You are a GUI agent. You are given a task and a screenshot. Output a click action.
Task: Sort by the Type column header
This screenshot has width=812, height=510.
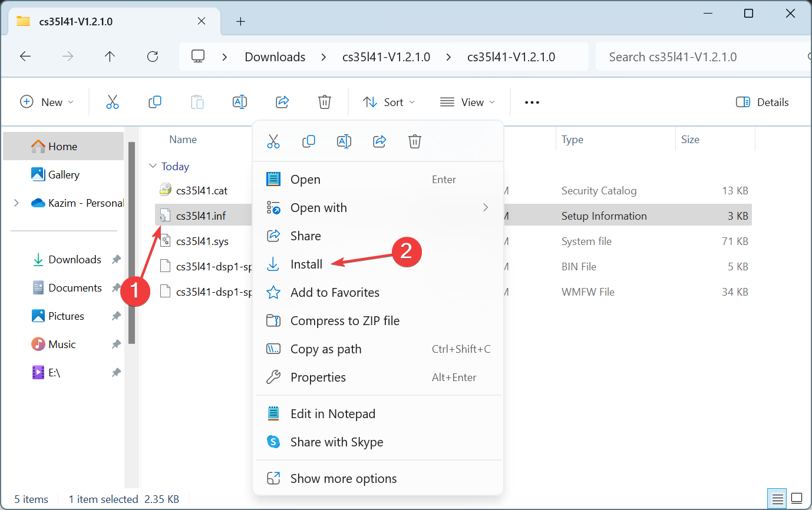point(572,140)
